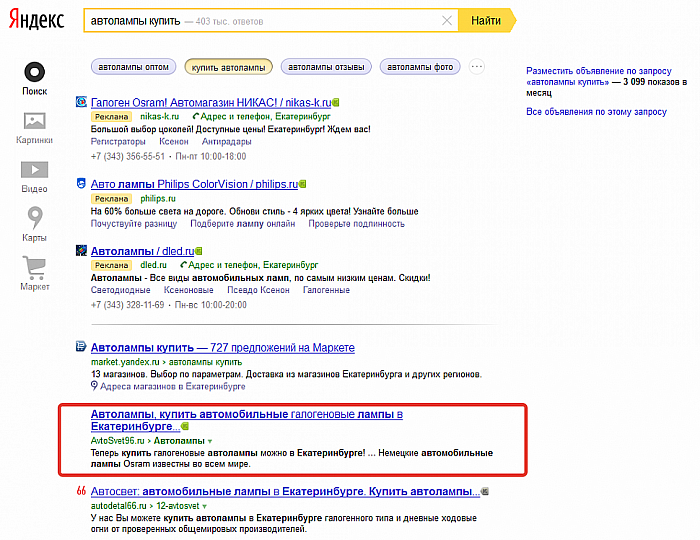Viewport: 700px width, 540px height.
Task: Open the Видео search section
Action: click(x=34, y=177)
